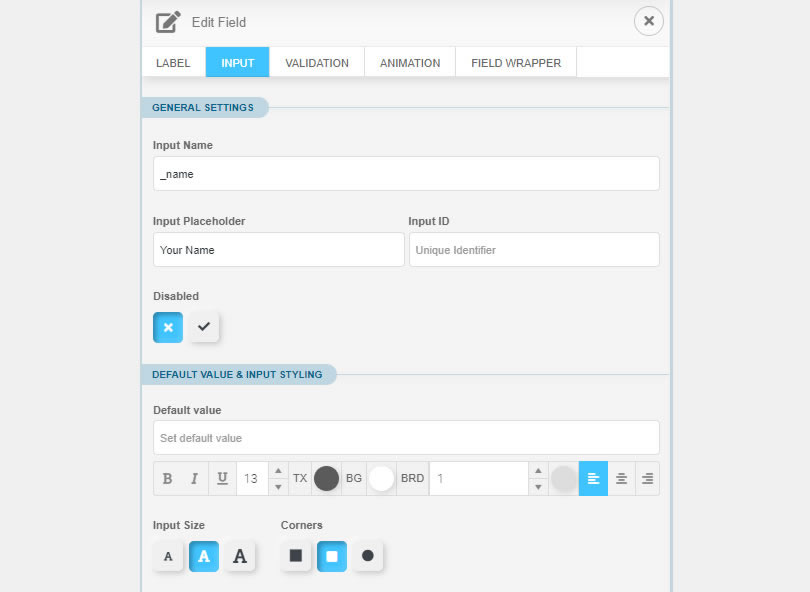The width and height of the screenshot is (810, 592).
Task: Select small input size
Action: point(168,556)
